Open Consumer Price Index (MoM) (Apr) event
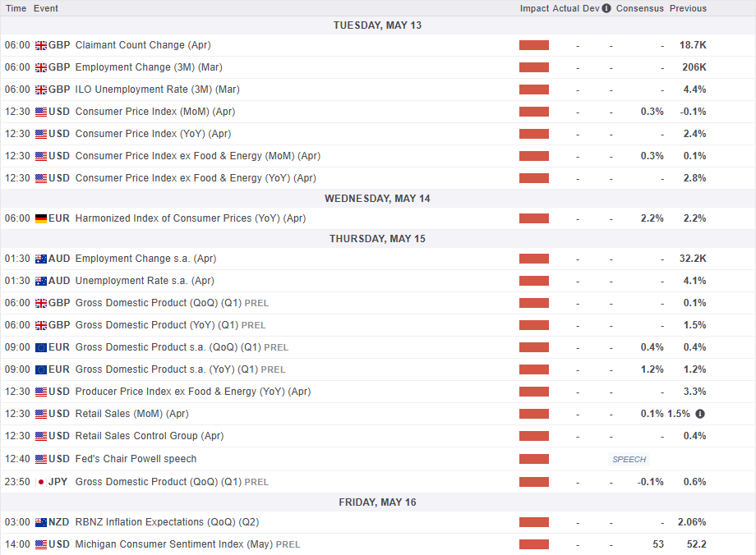Screen dimensions: 756x555 pos(154,112)
